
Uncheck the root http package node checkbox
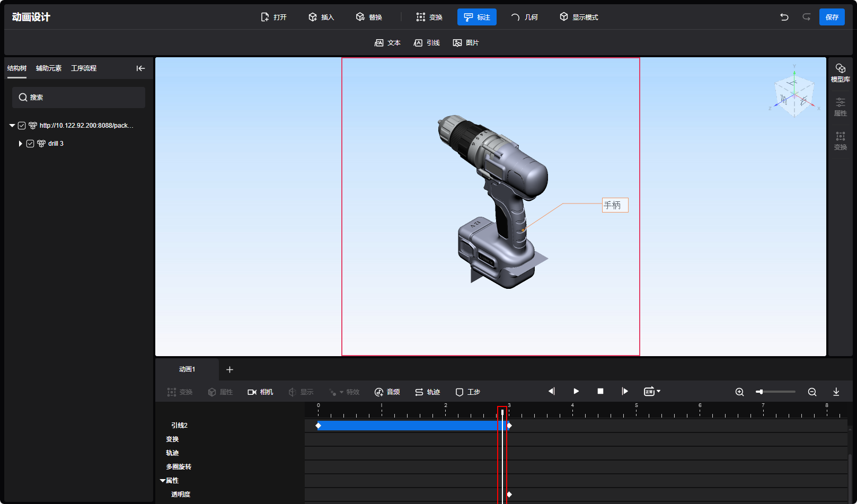[x=22, y=126]
